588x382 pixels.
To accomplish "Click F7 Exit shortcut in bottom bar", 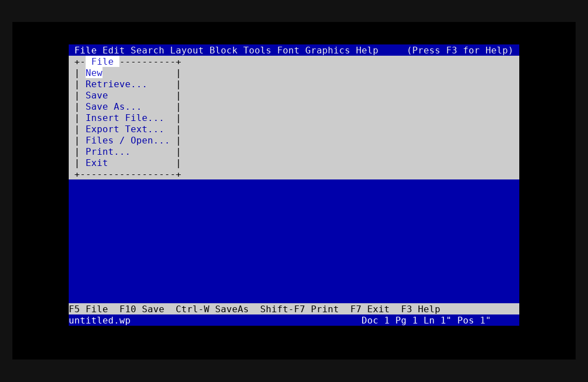I will point(369,309).
